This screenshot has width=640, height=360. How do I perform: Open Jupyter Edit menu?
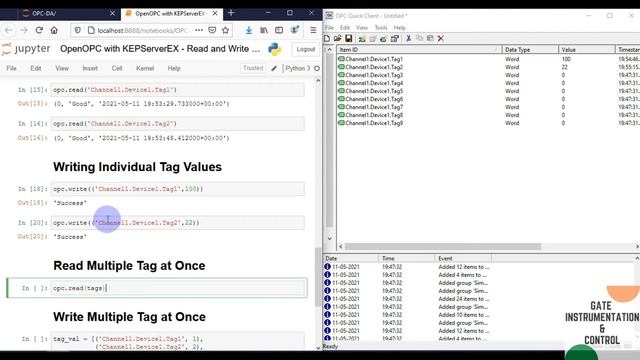(36, 68)
